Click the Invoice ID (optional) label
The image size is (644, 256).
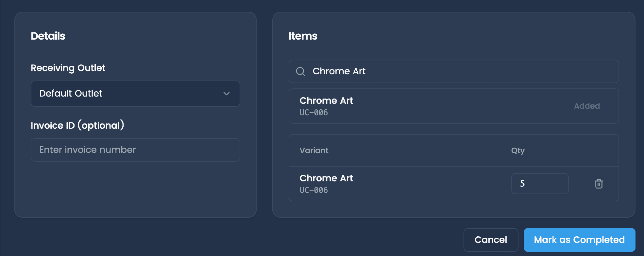[77, 125]
